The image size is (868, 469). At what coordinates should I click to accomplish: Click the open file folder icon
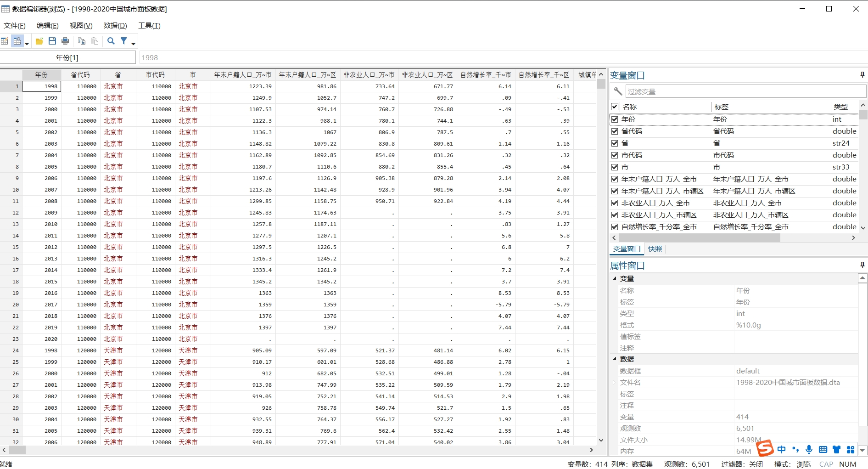[x=39, y=41]
